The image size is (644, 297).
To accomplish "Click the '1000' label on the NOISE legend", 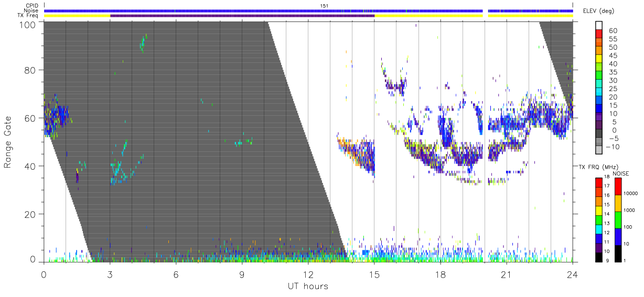I will point(629,210).
